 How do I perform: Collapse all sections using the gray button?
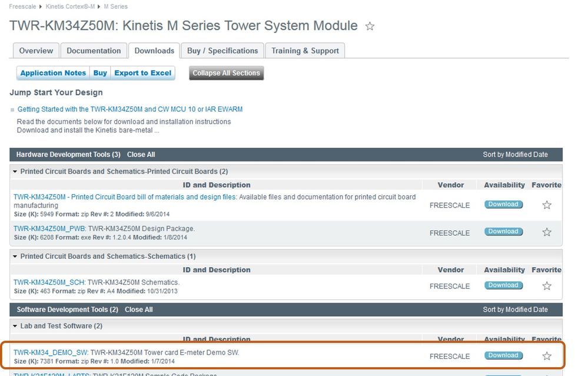click(225, 73)
